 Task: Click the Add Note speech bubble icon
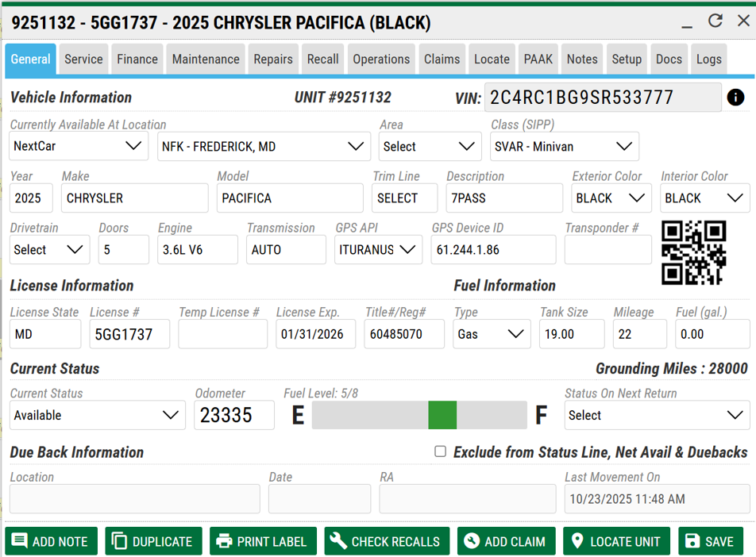tap(20, 541)
